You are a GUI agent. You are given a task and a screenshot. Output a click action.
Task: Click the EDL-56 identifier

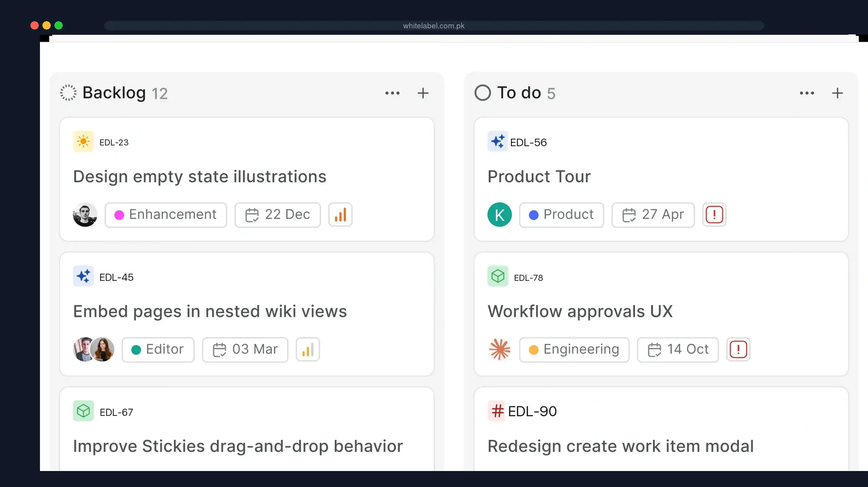pos(528,142)
